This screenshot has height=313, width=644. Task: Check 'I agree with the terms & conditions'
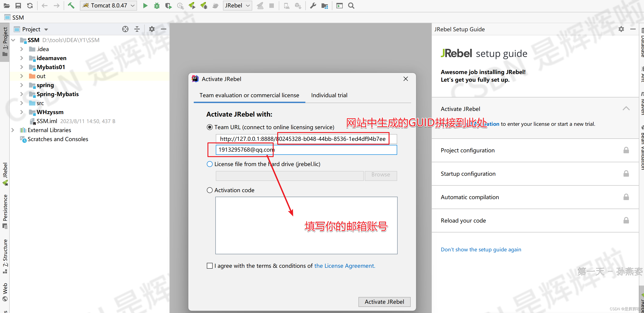click(209, 266)
